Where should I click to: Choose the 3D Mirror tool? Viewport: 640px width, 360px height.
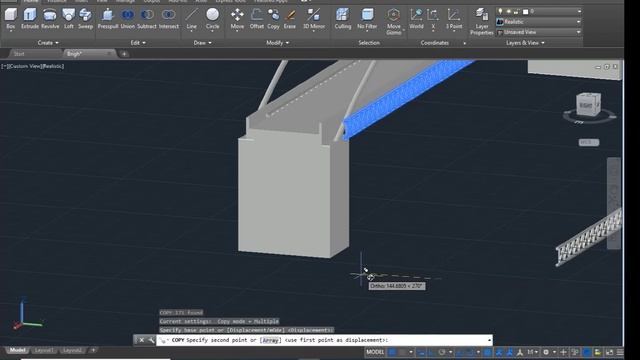pos(314,19)
